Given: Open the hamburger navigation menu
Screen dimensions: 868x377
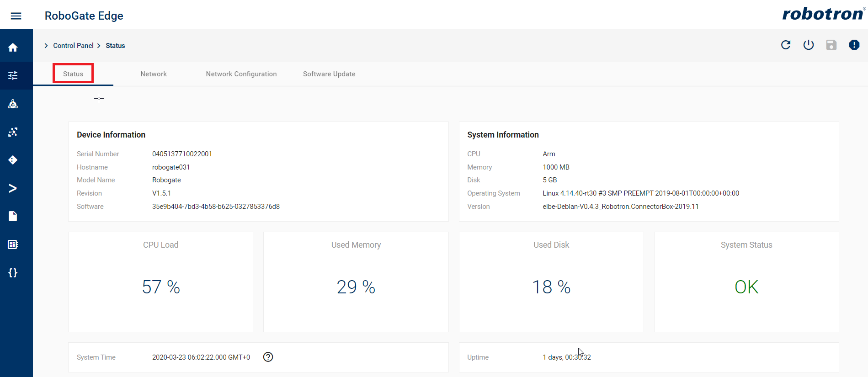Looking at the screenshot, I should click(16, 16).
